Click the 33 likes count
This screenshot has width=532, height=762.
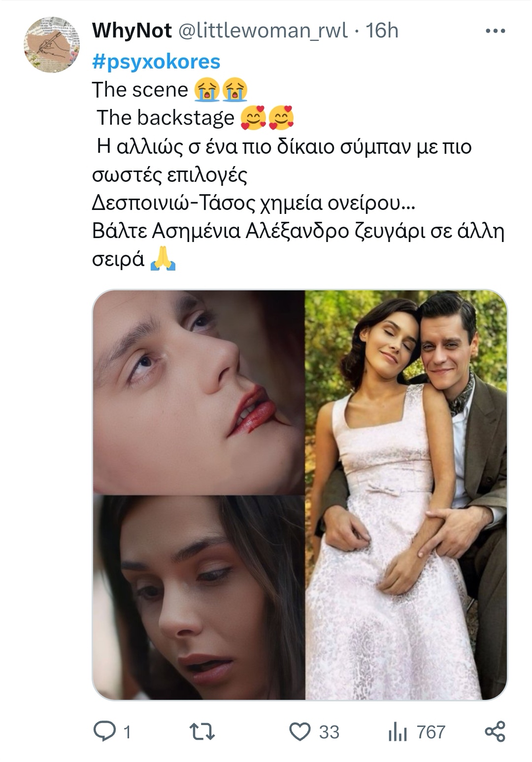point(329,732)
